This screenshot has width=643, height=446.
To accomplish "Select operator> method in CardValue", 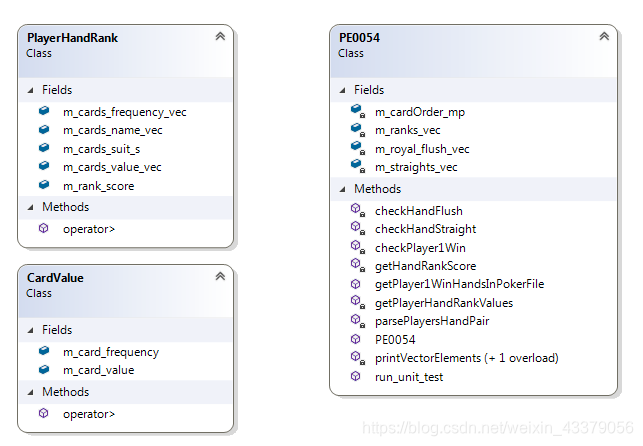I will tap(89, 414).
